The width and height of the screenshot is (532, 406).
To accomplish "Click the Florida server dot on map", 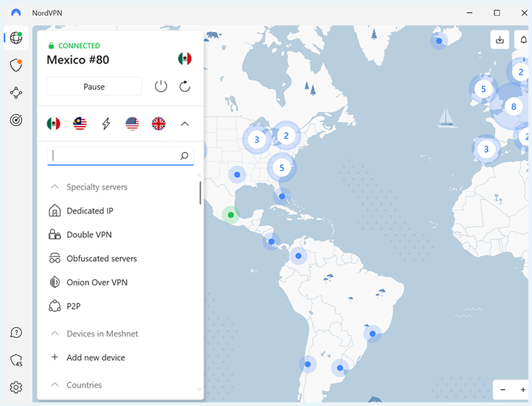I will coord(282,196).
